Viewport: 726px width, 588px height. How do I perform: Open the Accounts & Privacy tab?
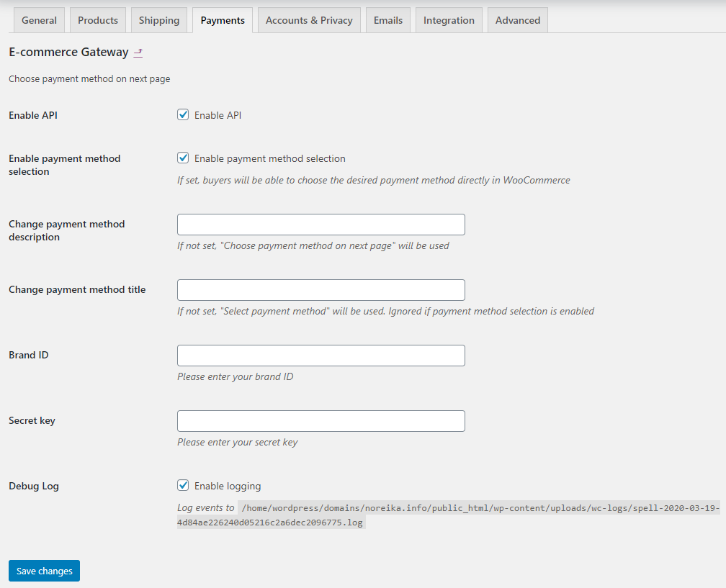pyautogui.click(x=309, y=20)
